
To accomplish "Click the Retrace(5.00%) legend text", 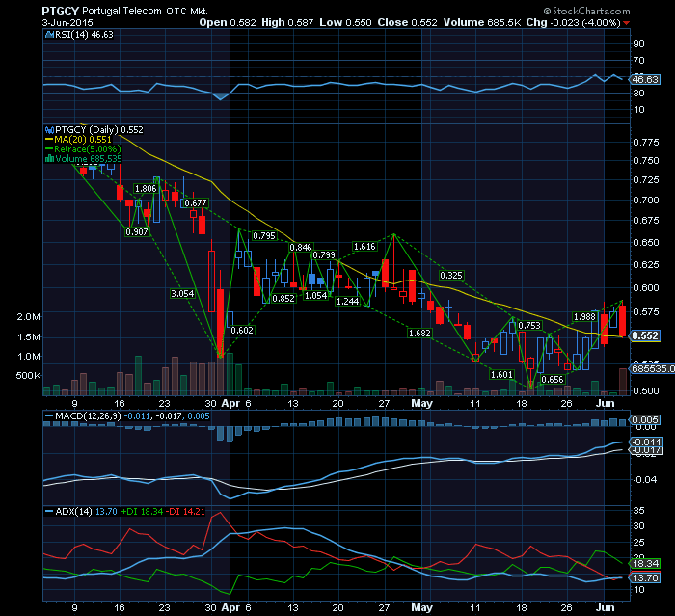I will (88, 149).
